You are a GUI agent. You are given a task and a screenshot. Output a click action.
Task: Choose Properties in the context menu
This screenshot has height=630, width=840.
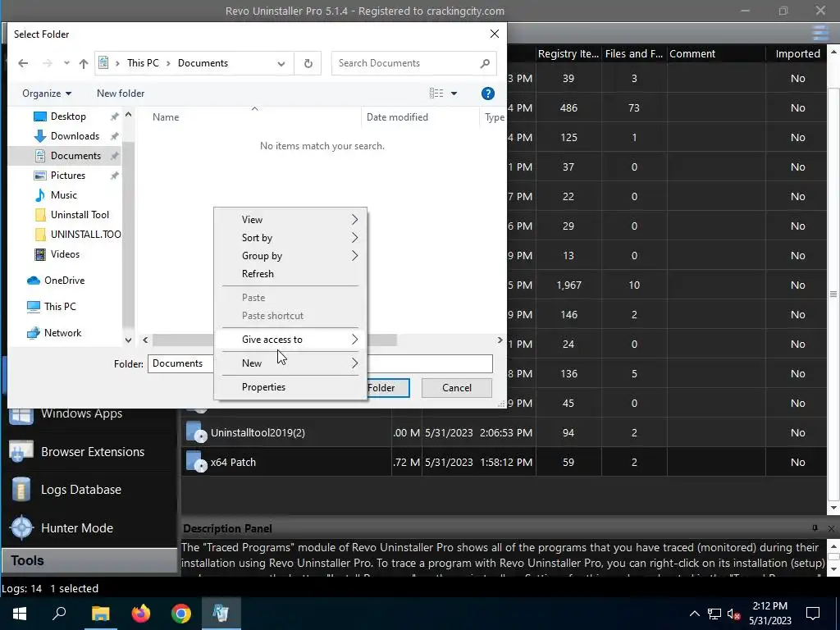[290, 387]
